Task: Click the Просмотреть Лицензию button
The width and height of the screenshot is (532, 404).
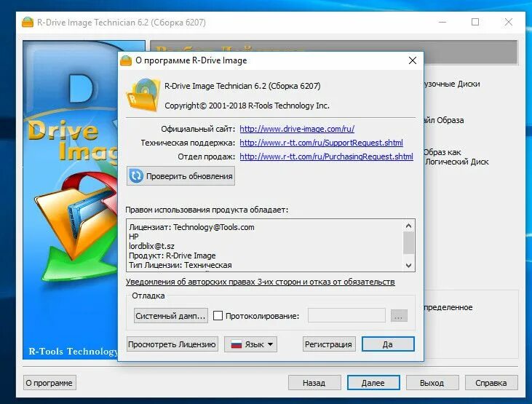Action: coord(172,344)
